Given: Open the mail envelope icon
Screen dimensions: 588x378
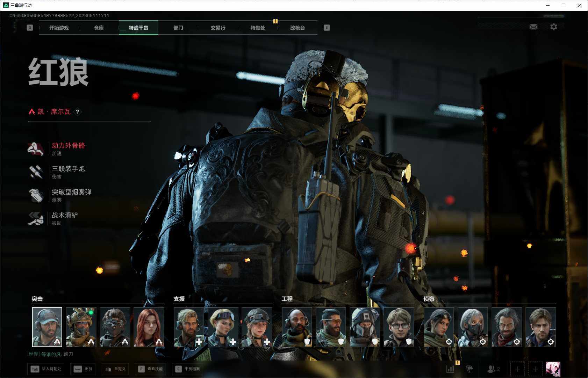Looking at the screenshot, I should pos(533,27).
